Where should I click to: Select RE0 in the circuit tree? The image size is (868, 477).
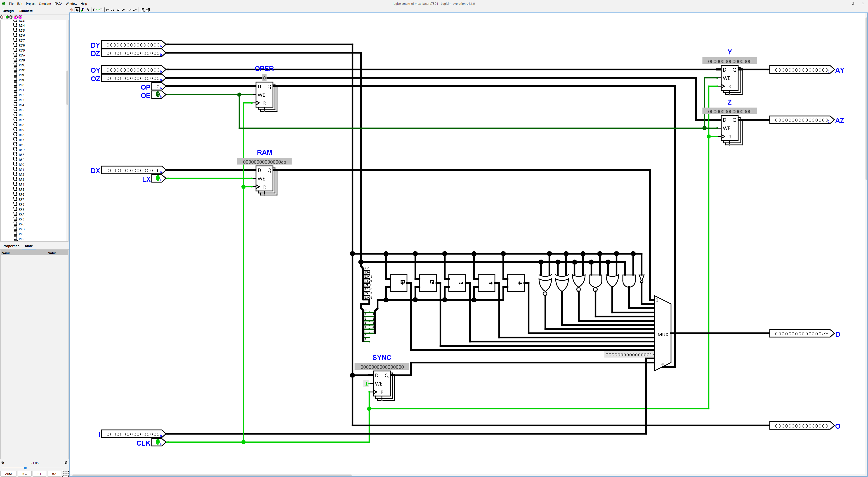click(22, 85)
